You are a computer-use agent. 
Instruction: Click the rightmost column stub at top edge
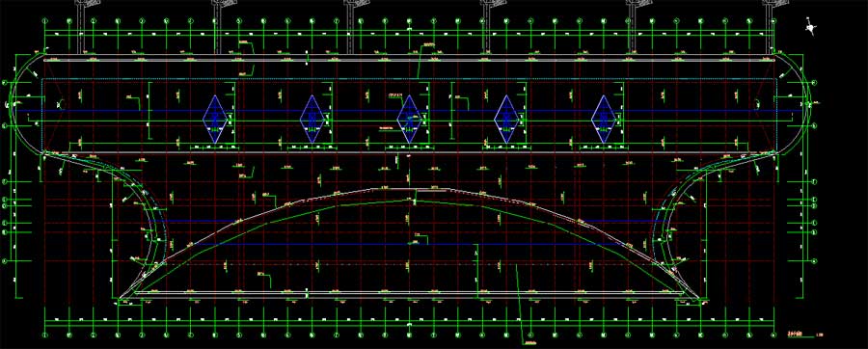coord(769,27)
